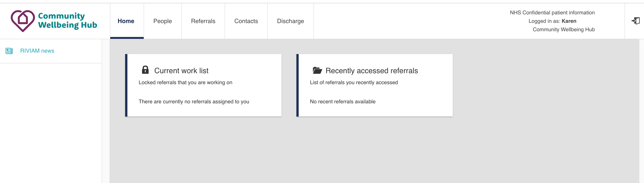The width and height of the screenshot is (644, 183).
Task: Click the 'Locked referrals that you are working on' subtitle
Action: [185, 82]
